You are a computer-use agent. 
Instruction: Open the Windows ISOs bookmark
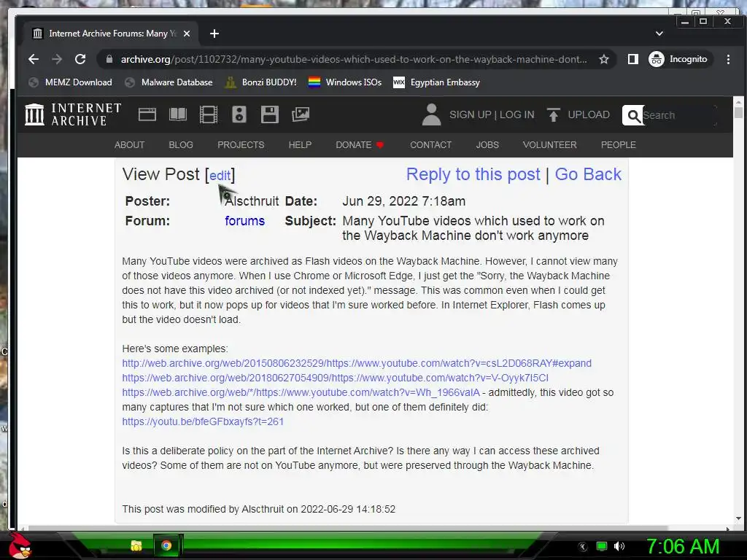[345, 82]
